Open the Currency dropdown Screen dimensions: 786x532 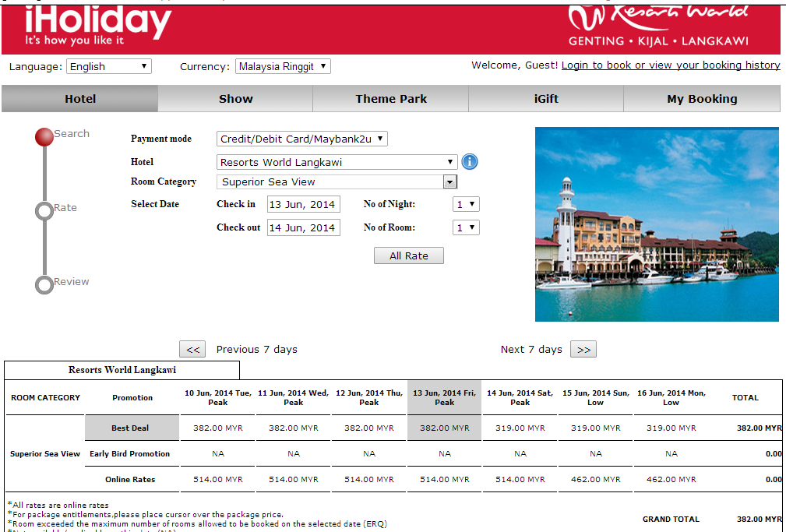tap(283, 67)
